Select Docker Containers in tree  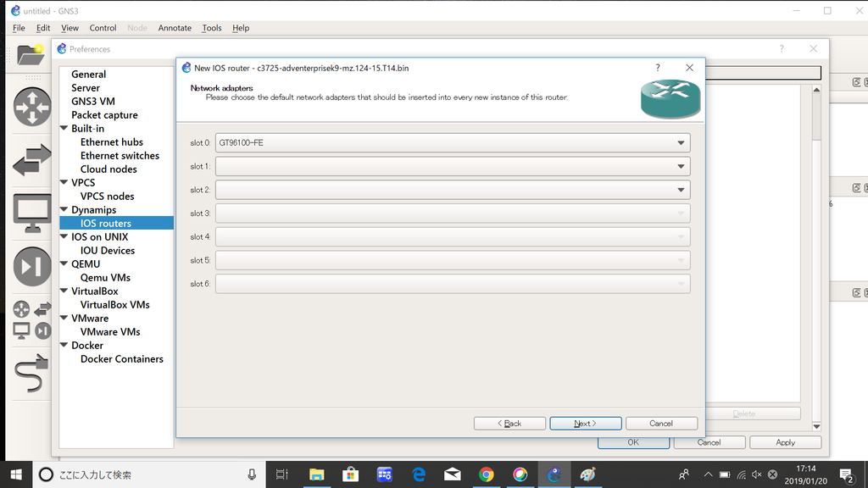click(x=122, y=358)
